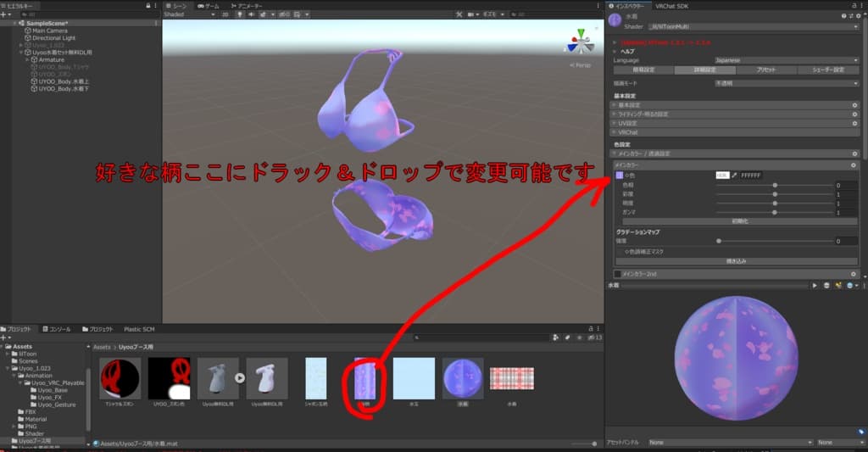868x452 pixels.
Task: Click material preset sliders icon
Action: pyautogui.click(x=851, y=16)
